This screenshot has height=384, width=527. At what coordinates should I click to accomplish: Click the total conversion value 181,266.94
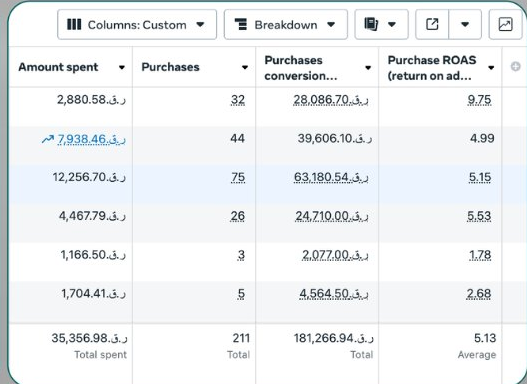coord(334,338)
